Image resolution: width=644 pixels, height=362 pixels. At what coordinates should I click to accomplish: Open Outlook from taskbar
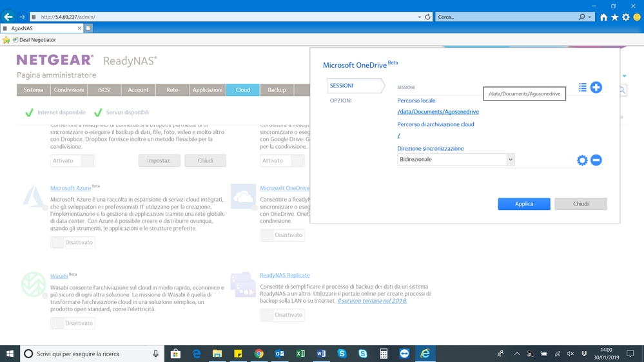click(x=280, y=354)
